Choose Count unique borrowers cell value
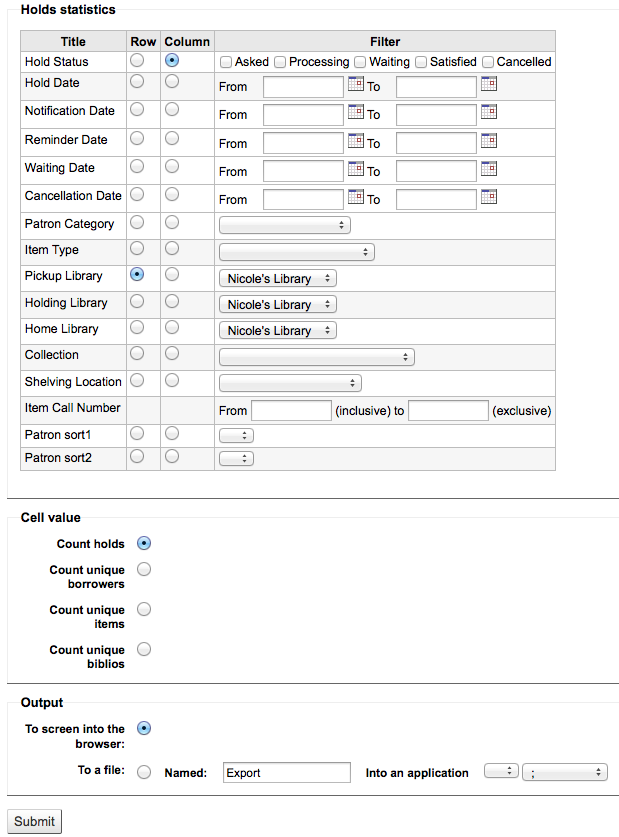 [144, 569]
